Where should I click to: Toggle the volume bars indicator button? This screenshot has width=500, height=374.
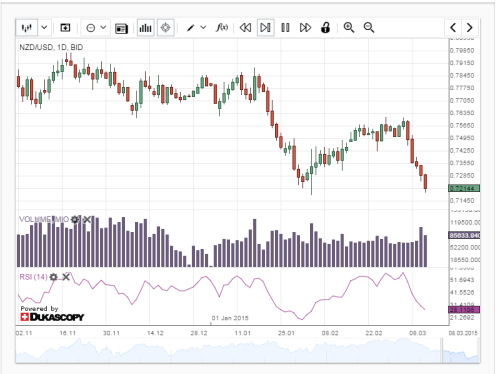pos(145,28)
